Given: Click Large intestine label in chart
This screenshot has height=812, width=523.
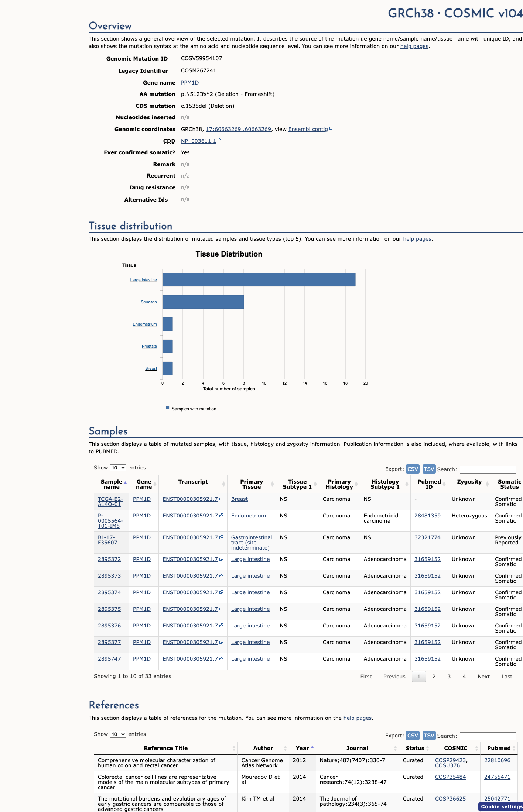Looking at the screenshot, I should coord(143,280).
